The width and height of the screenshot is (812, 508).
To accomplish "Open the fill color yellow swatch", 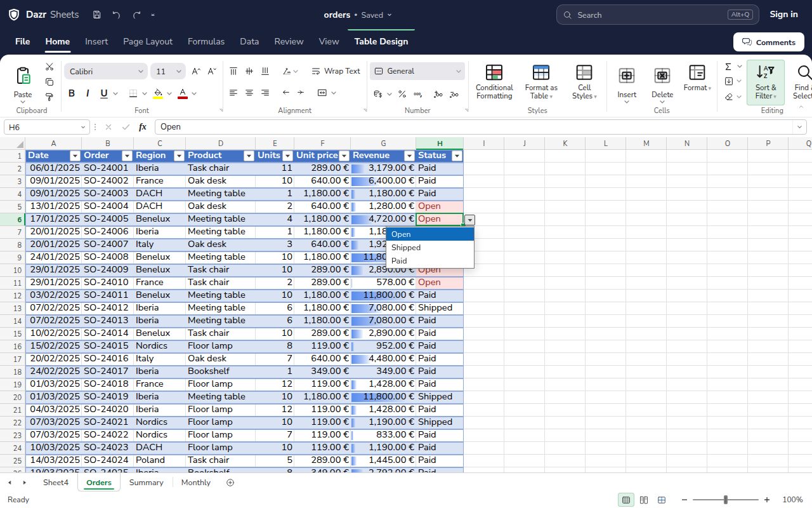I will [x=158, y=93].
